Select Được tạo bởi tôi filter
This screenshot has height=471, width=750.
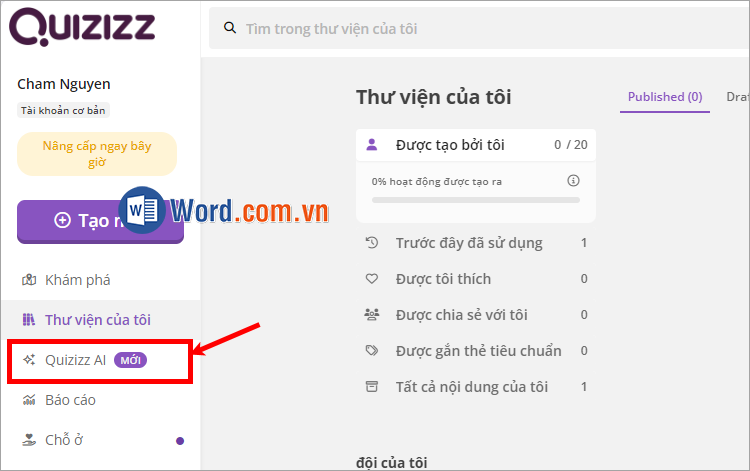[476, 145]
